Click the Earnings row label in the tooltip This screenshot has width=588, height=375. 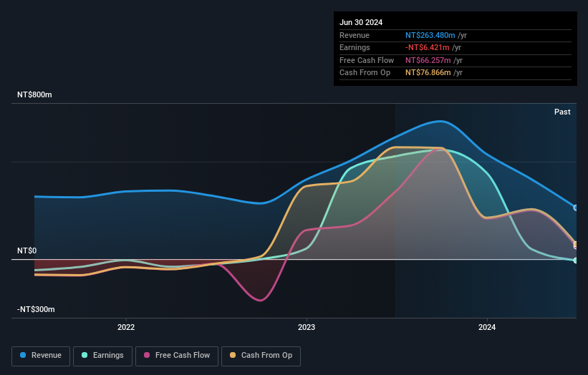(355, 47)
